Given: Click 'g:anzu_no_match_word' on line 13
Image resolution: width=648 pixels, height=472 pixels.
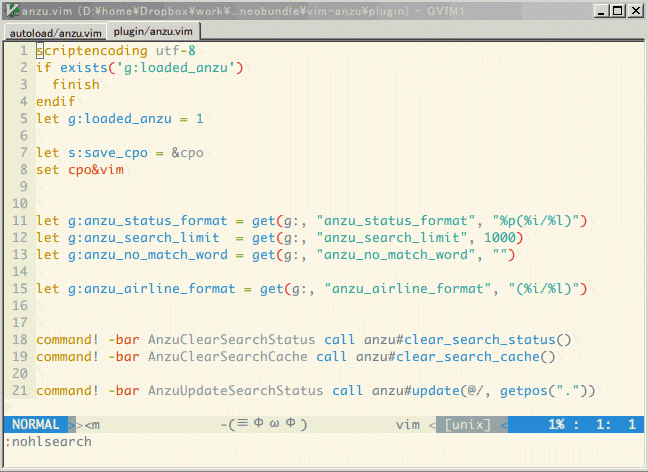Looking at the screenshot, I should click(148, 255).
